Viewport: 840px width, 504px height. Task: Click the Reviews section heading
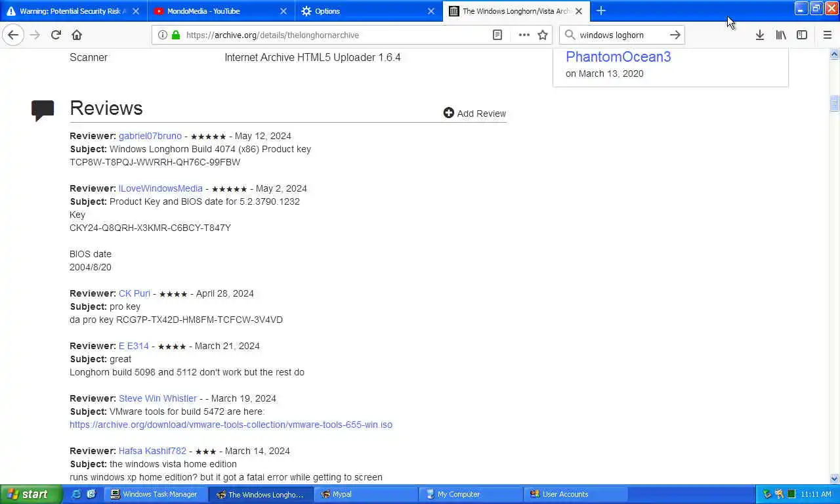point(106,108)
